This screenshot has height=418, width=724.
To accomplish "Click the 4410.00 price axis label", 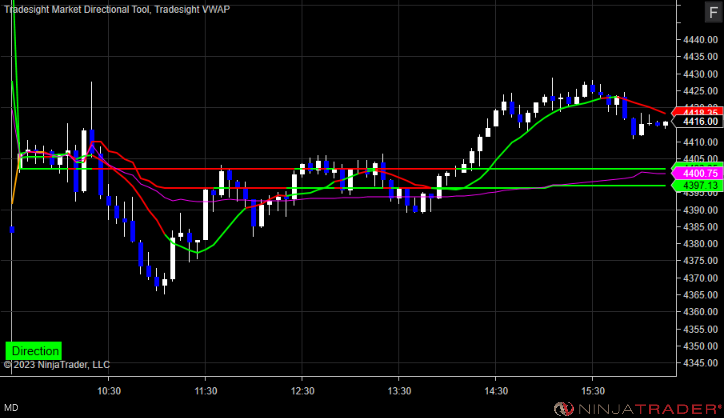I will pos(700,142).
